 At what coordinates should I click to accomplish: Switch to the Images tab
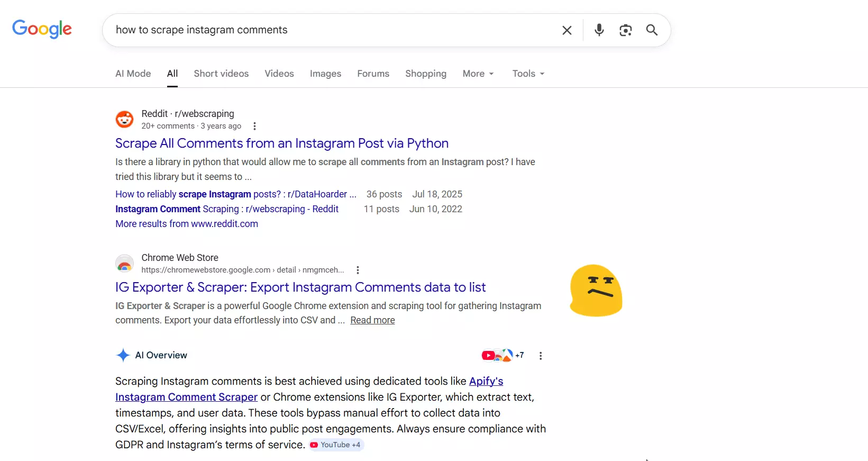(325, 74)
